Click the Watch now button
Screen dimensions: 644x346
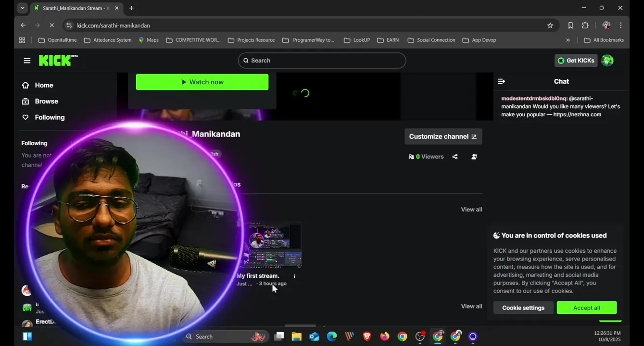[x=202, y=82]
